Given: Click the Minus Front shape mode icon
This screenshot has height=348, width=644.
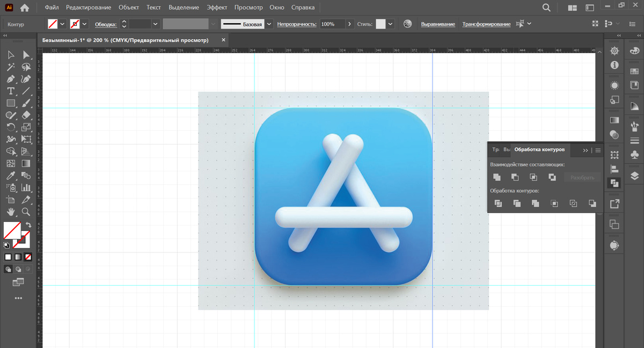Looking at the screenshot, I should click(515, 177).
